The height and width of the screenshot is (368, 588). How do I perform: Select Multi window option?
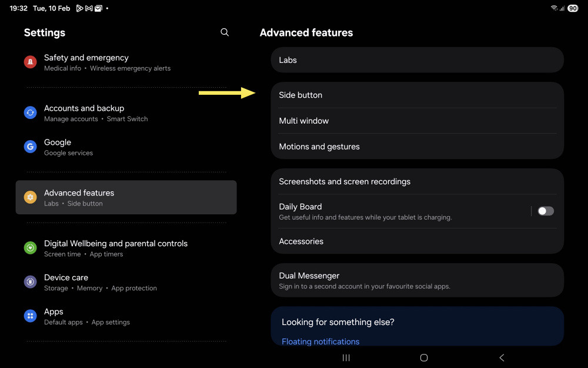click(417, 121)
